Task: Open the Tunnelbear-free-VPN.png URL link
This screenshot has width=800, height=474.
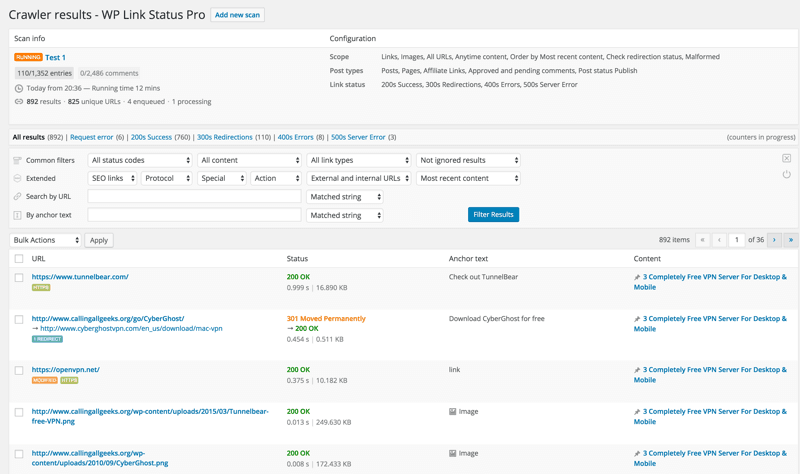Action: (x=150, y=416)
